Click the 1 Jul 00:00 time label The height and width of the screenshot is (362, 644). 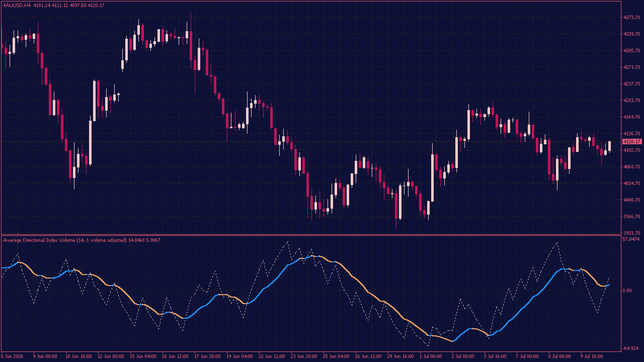431,356
